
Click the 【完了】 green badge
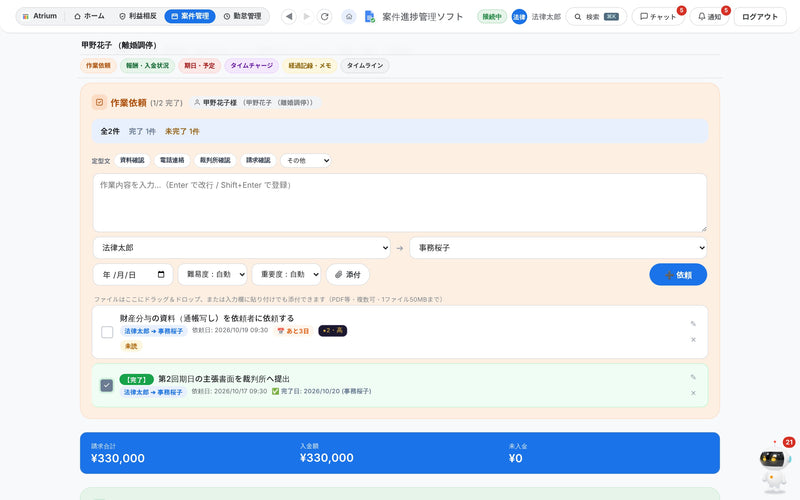[136, 380]
